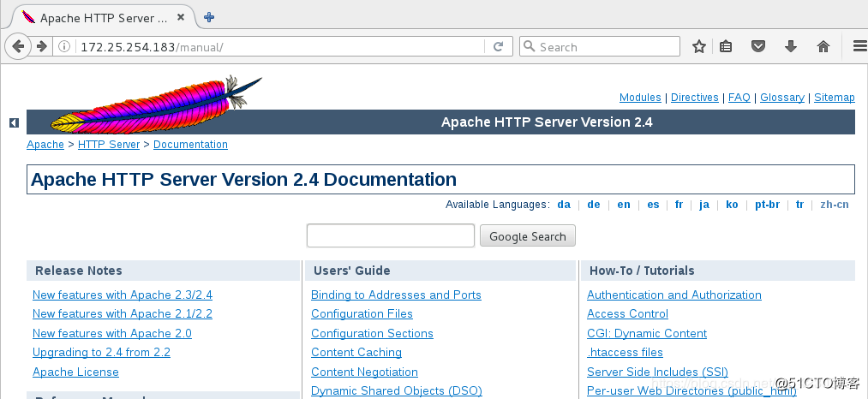Switch language to ko
The height and width of the screenshot is (399, 868).
tap(732, 205)
